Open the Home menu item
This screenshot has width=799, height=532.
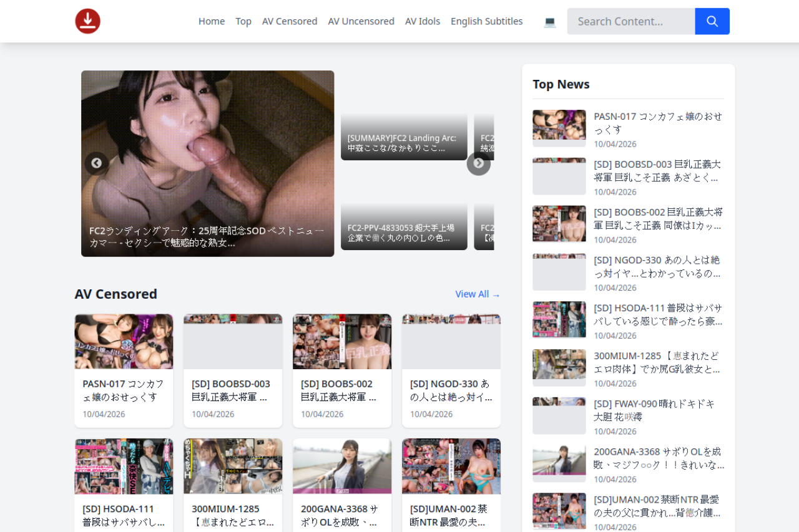(x=212, y=21)
